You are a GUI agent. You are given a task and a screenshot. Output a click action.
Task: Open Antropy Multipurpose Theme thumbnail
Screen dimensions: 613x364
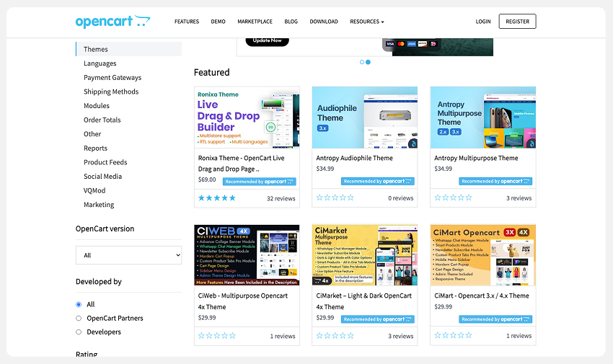(482, 117)
